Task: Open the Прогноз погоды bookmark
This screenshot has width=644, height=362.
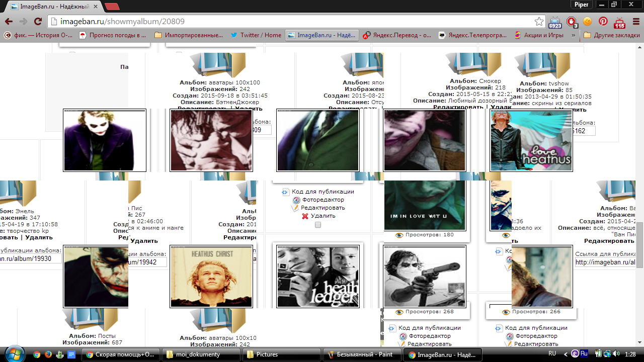Action: click(113, 35)
